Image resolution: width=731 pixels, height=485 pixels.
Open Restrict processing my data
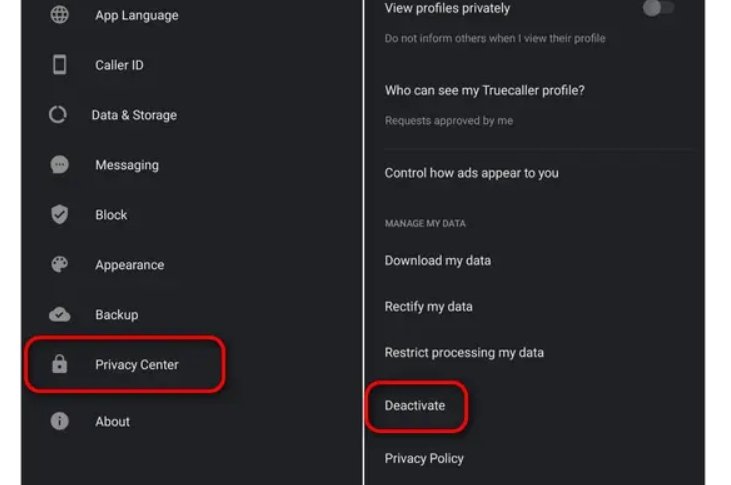[464, 352]
